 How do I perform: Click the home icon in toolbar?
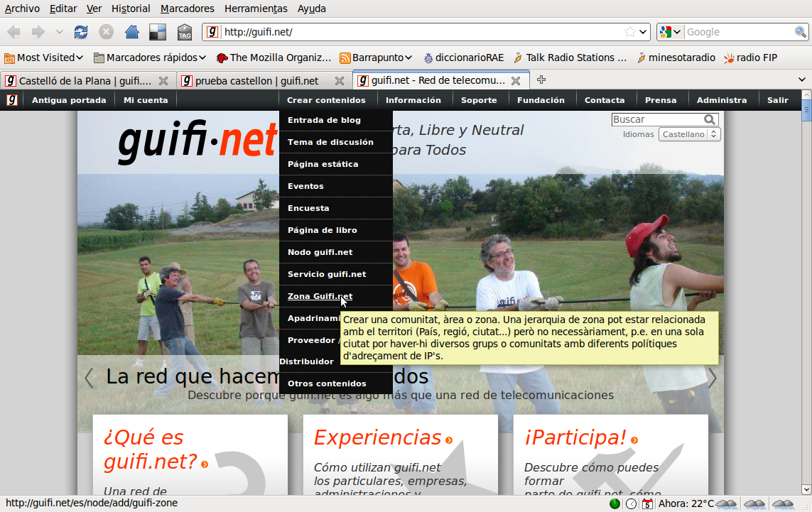(x=131, y=32)
